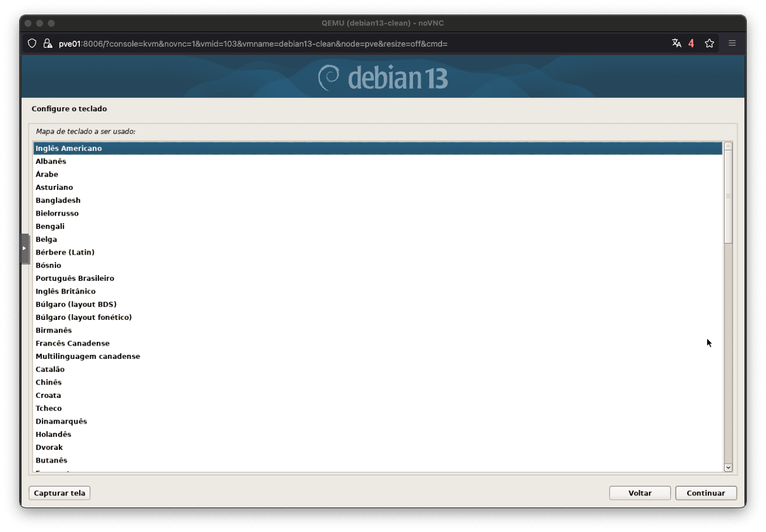Click the Continuar button
The width and height of the screenshot is (766, 532).
(x=706, y=493)
